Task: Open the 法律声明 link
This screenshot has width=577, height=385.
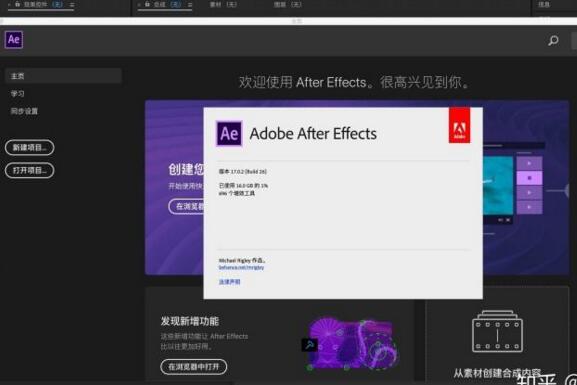Action: [x=229, y=282]
